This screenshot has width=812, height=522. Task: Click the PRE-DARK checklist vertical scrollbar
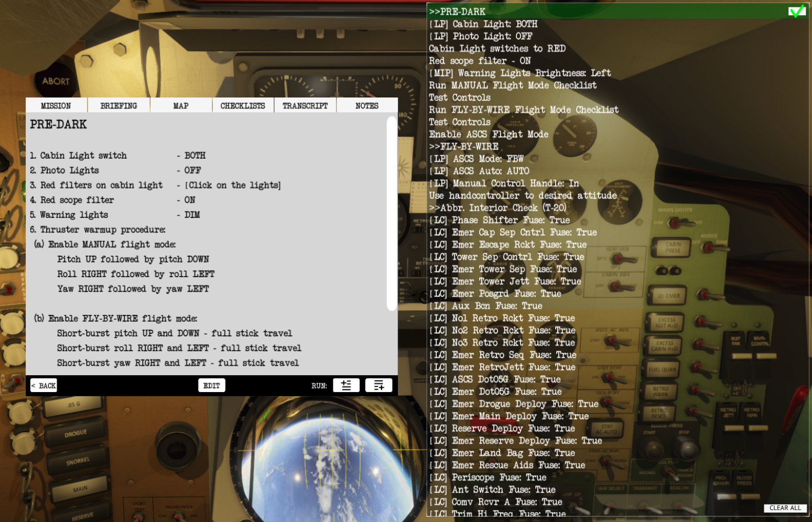click(x=391, y=214)
